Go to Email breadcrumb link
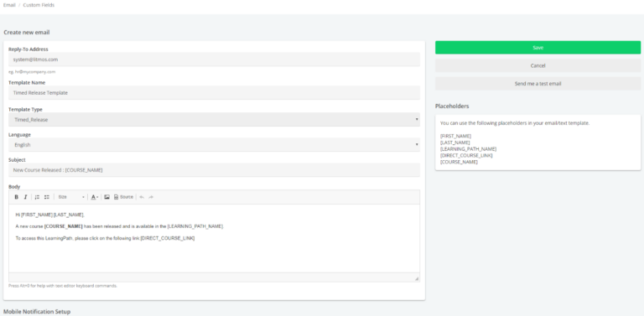This screenshot has width=644, height=316. coord(9,5)
